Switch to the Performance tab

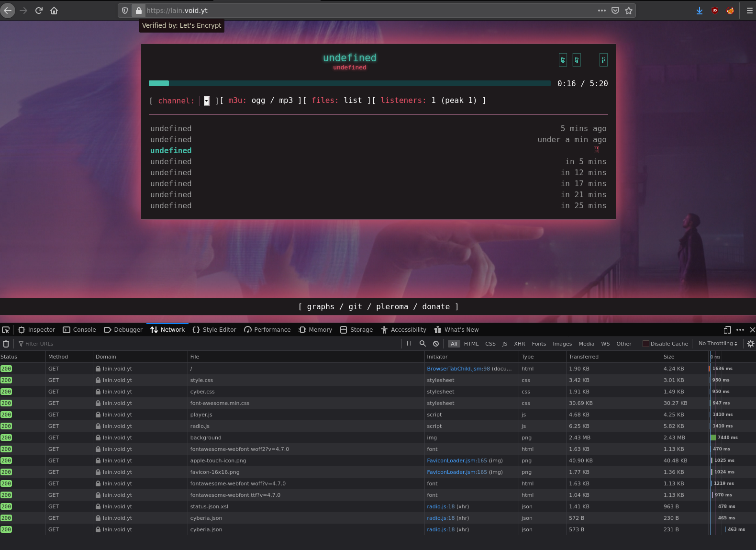pos(267,330)
